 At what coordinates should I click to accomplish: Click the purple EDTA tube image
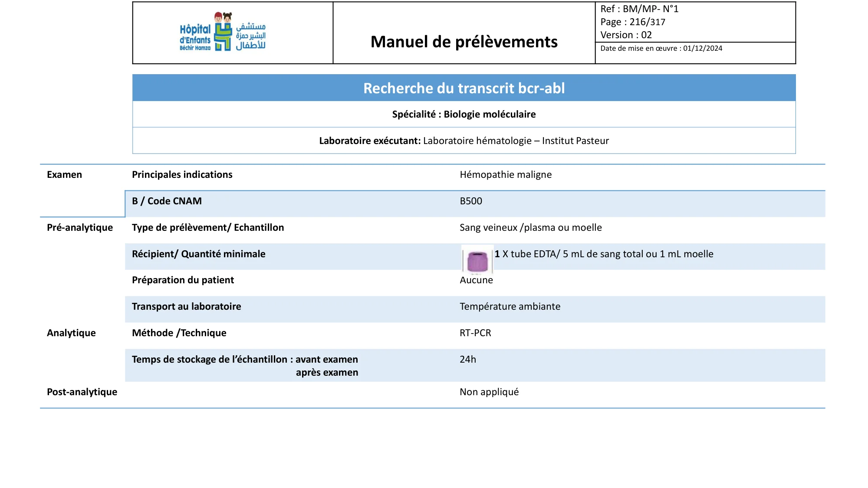477,261
